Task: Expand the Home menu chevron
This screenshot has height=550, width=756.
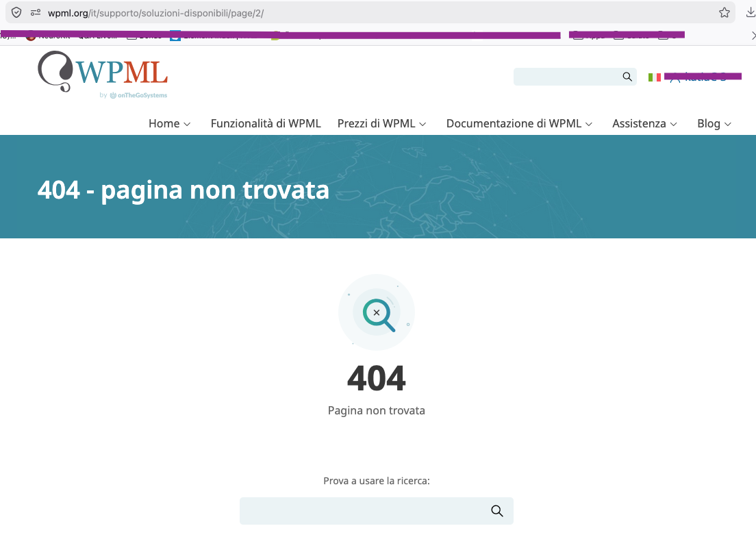Action: click(x=187, y=125)
